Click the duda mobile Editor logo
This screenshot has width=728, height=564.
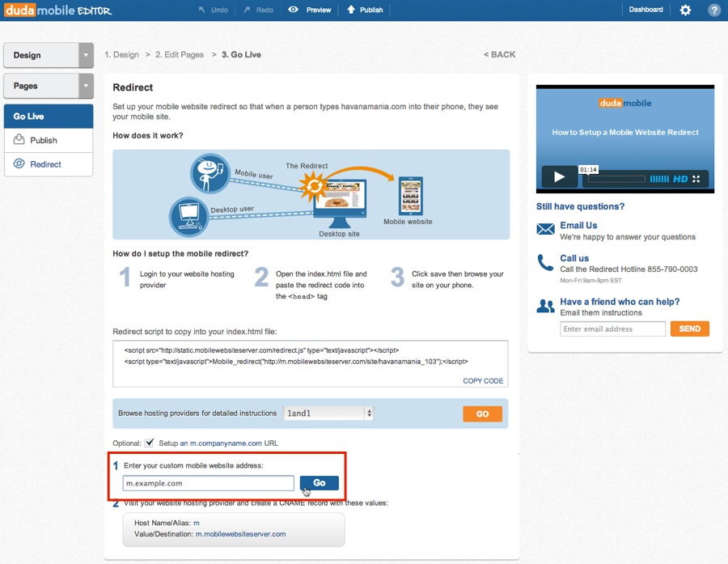click(x=58, y=10)
